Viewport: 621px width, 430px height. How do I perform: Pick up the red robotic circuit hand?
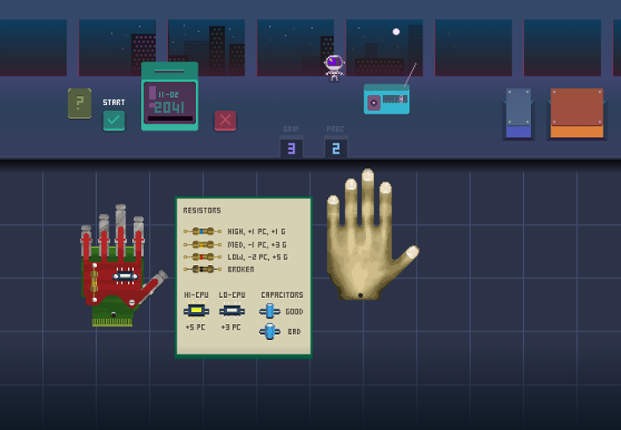[x=121, y=265]
